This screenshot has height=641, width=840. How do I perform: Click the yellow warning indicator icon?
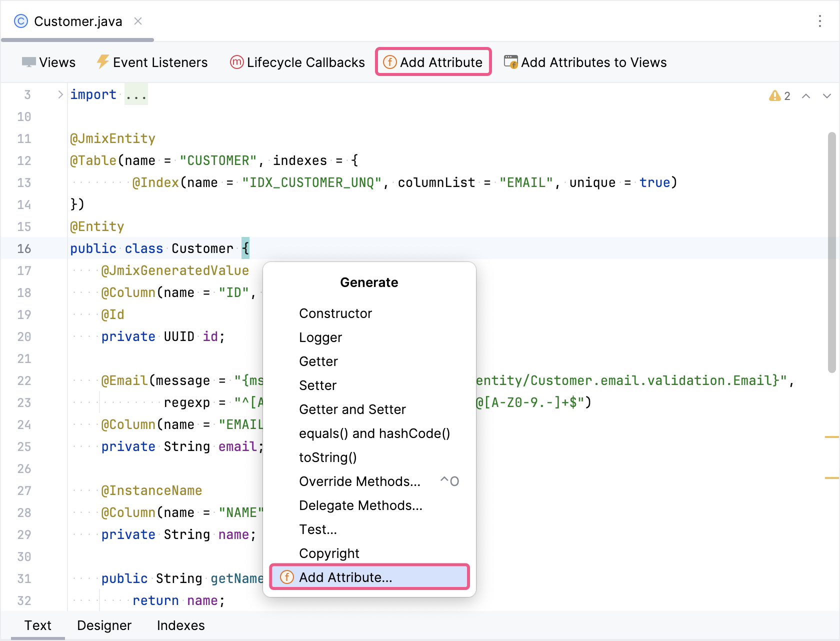click(x=774, y=95)
